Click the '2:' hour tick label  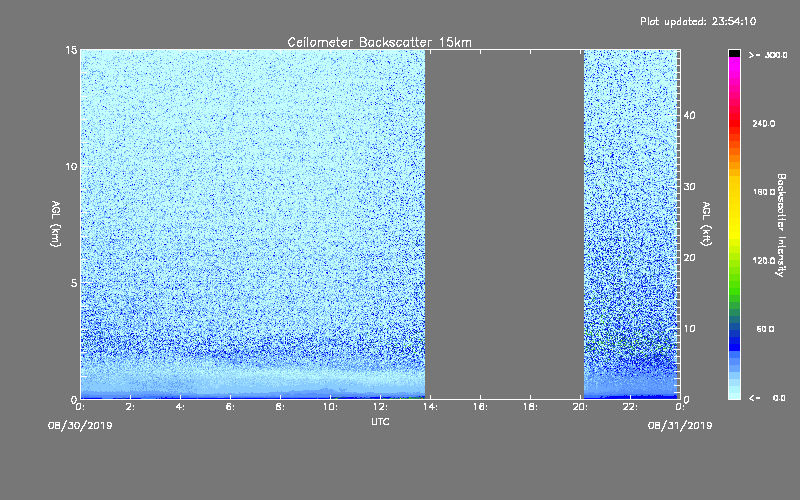(x=130, y=407)
